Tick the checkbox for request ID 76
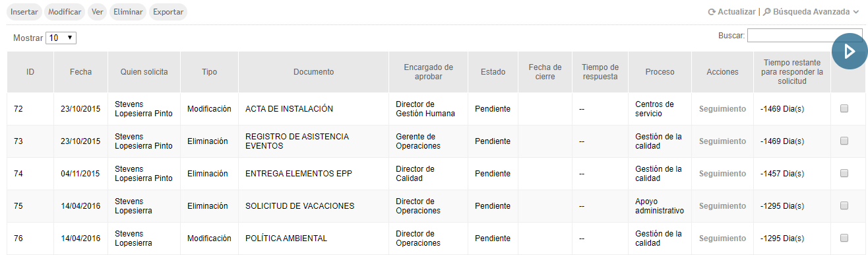This screenshot has width=868, height=255. click(844, 238)
